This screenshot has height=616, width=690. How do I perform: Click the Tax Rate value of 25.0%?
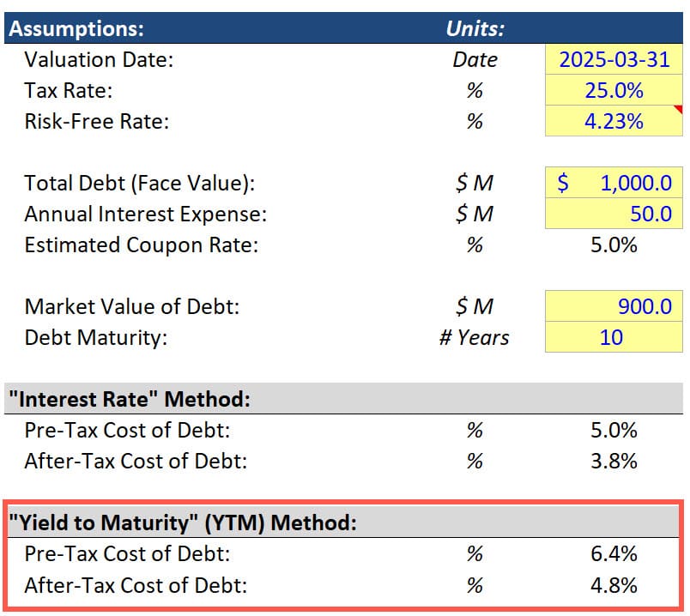coord(613,90)
